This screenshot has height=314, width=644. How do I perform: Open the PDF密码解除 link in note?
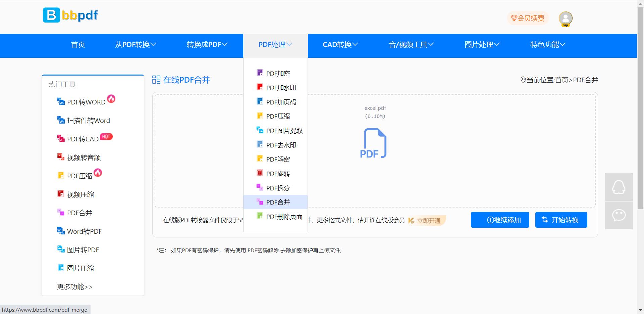(263, 250)
